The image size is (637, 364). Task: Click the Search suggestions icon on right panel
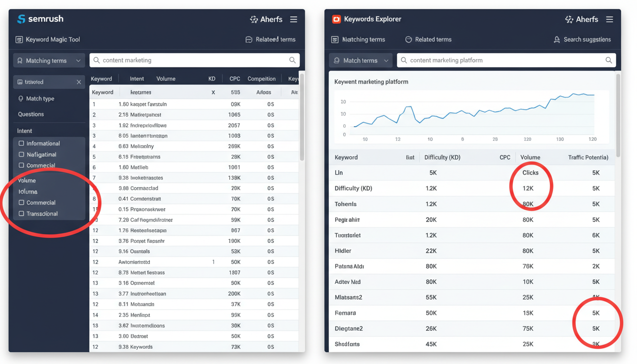pos(556,39)
